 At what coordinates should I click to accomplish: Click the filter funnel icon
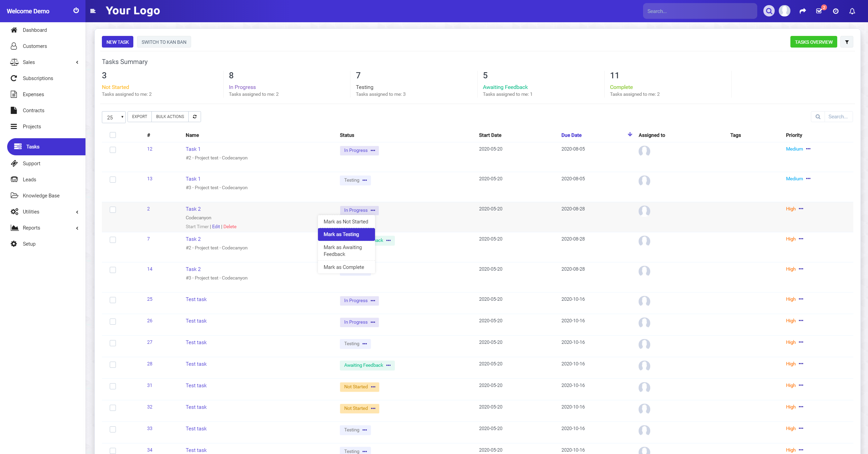847,42
